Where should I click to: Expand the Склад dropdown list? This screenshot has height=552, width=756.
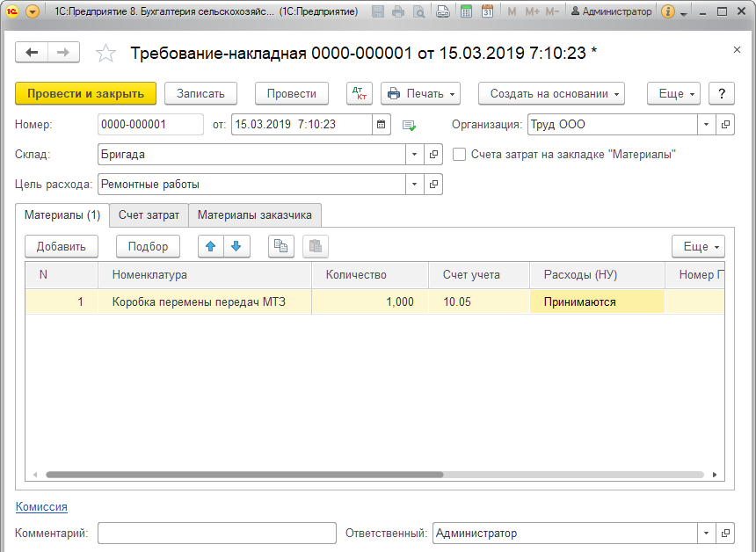[x=415, y=155]
